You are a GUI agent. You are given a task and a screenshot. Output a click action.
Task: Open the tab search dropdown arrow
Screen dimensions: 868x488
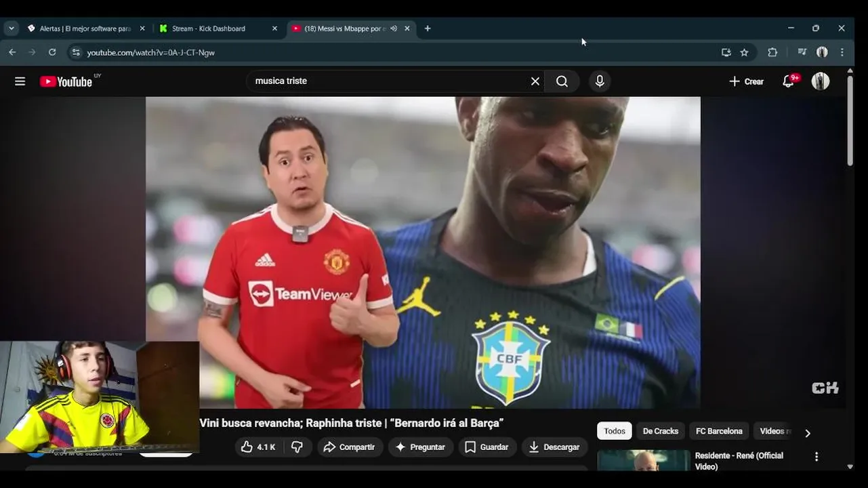tap(11, 28)
